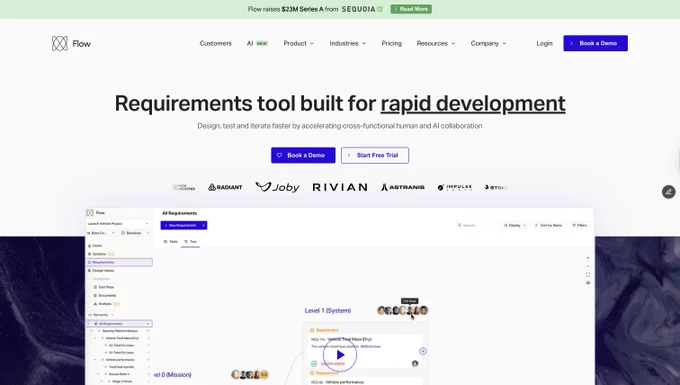Play the product demo video
This screenshot has height=385, width=680.
[x=340, y=355]
